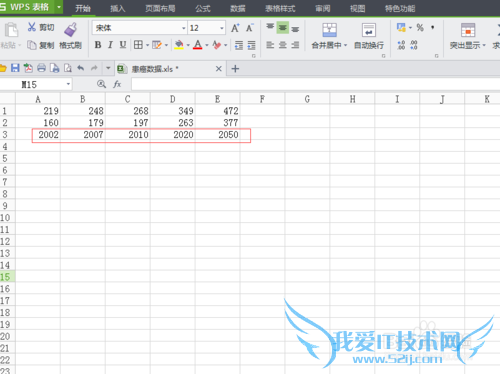The width and height of the screenshot is (500, 374).
Task: Close the .xls document tab
Action: pyautogui.click(x=219, y=69)
